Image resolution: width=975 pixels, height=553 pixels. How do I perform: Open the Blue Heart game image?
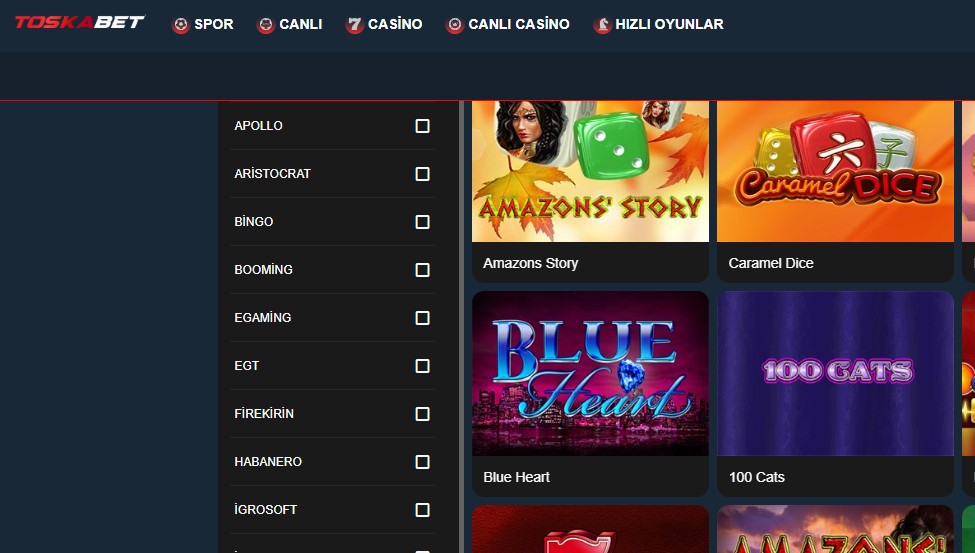[590, 373]
